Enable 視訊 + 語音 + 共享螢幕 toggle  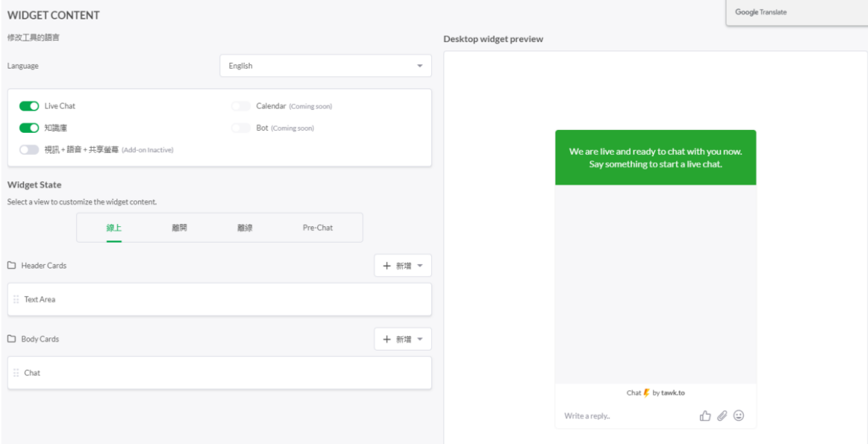coord(29,150)
